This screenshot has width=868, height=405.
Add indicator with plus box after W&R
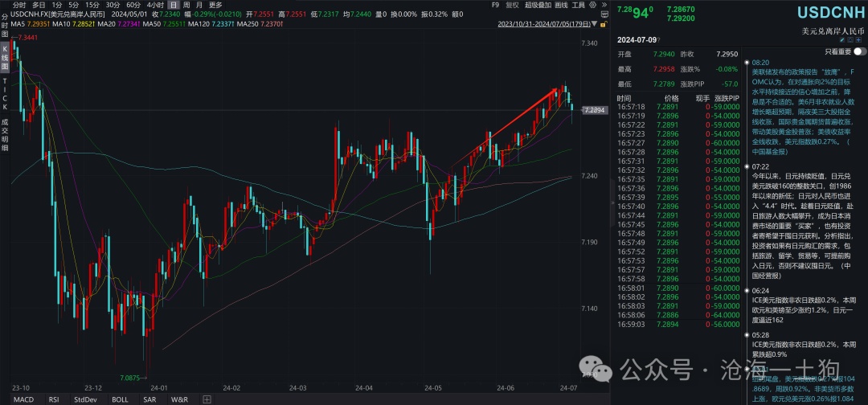coord(207,399)
